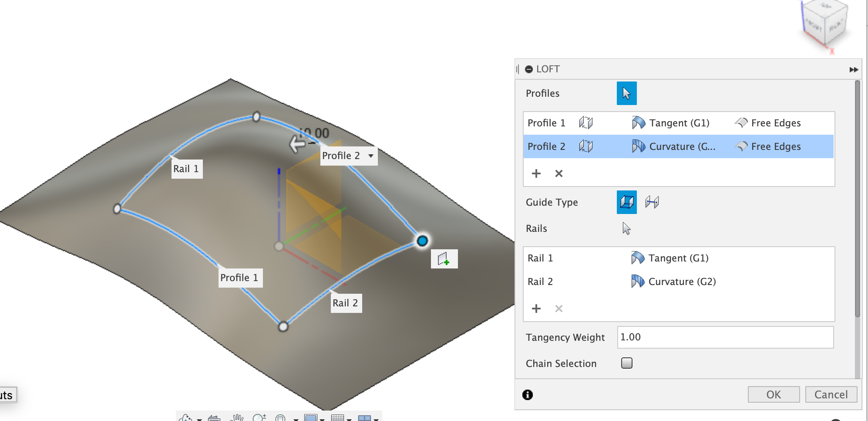Collapse the LOFT dialog with minus icon
The image size is (868, 421).
(529, 69)
